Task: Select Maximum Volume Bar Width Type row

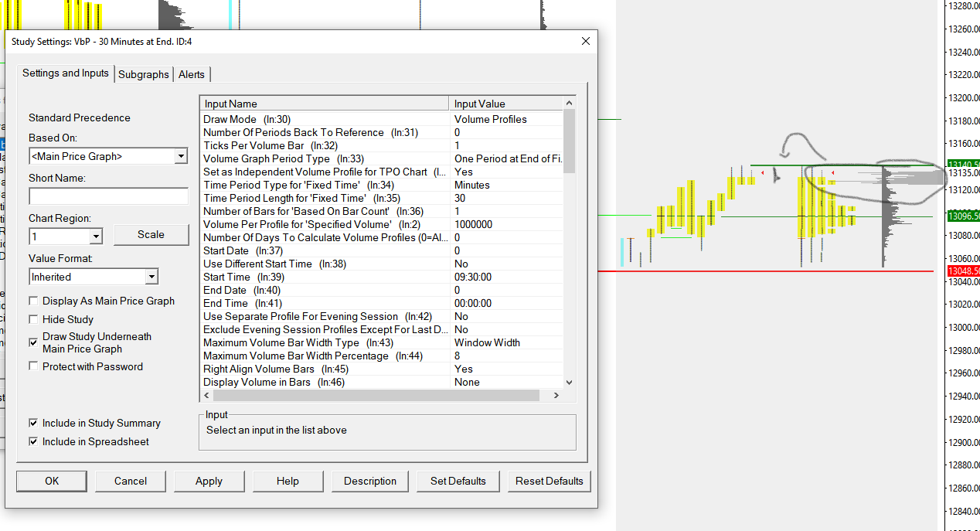Action: pyautogui.click(x=382, y=342)
